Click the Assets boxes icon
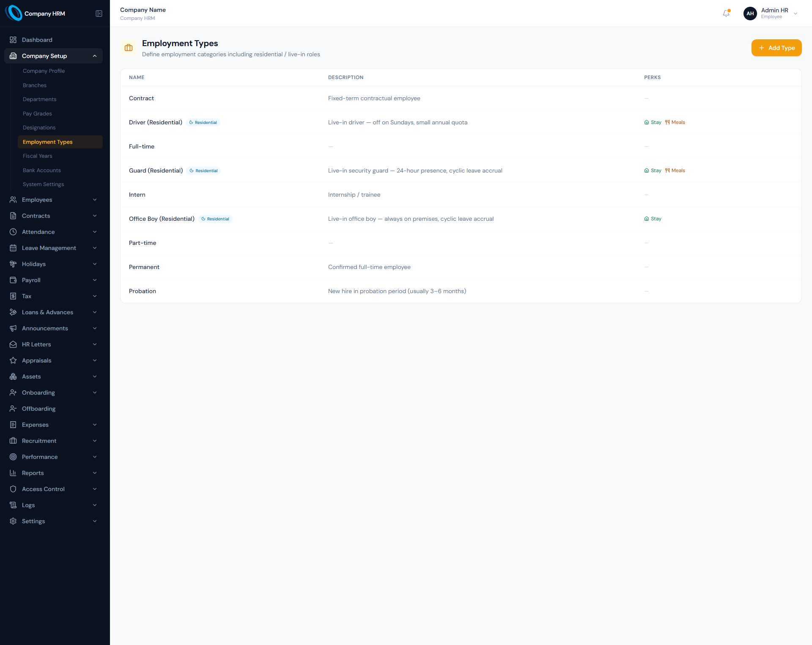This screenshot has height=645, width=812. coord(13,376)
